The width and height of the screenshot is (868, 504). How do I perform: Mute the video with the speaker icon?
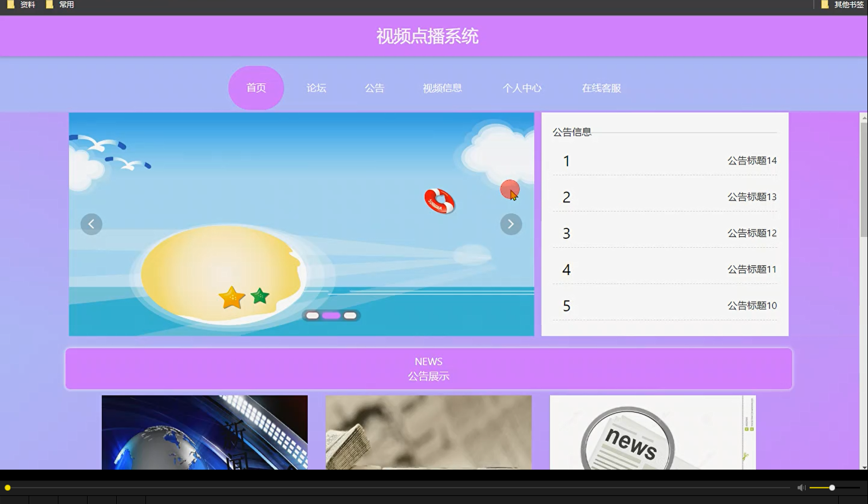(x=800, y=487)
